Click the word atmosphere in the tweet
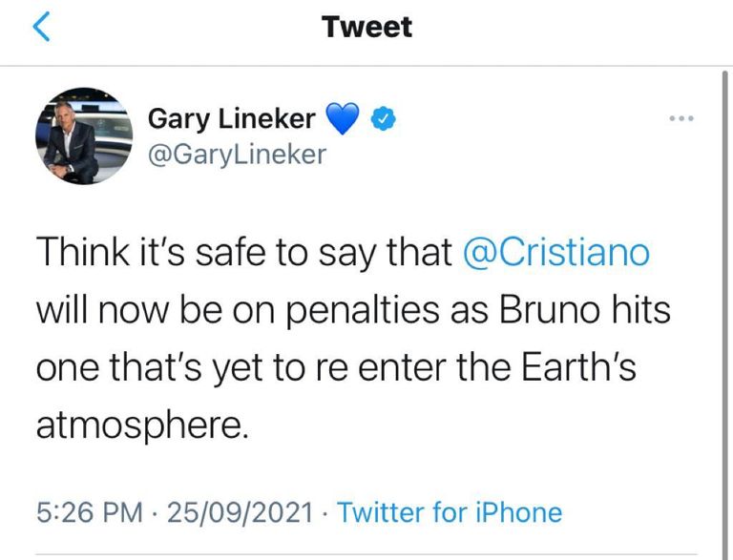This screenshot has width=733, height=560. click(x=141, y=425)
